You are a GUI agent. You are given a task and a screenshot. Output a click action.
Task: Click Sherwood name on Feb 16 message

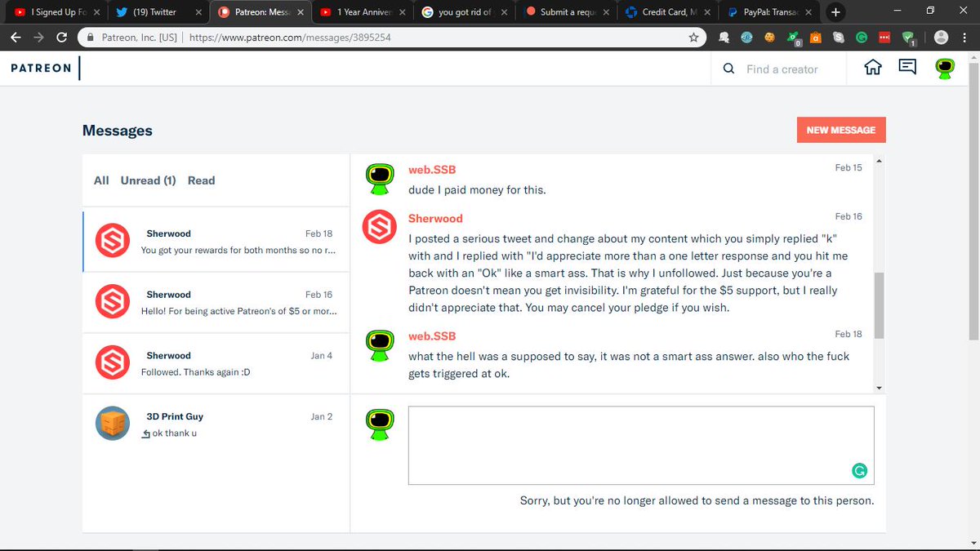point(435,218)
